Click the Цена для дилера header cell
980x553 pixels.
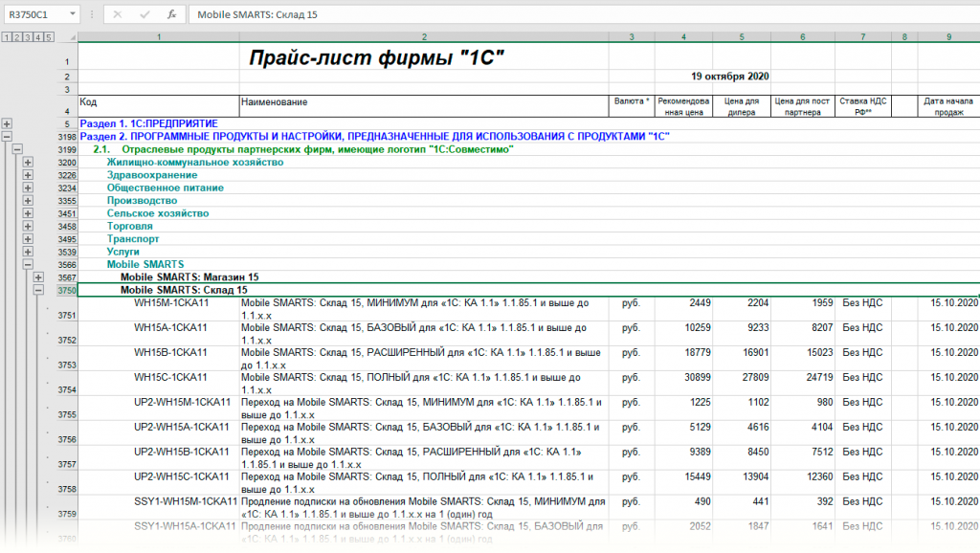(742, 106)
